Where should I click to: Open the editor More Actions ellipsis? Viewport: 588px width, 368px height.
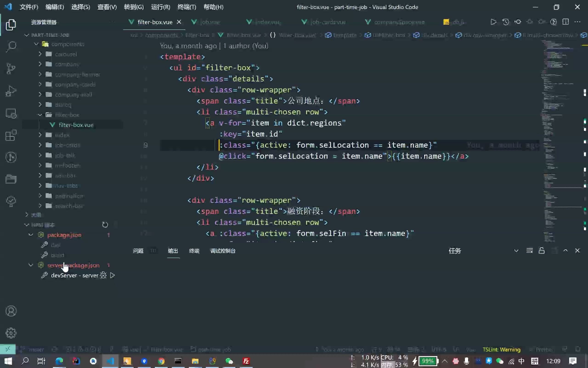click(577, 22)
